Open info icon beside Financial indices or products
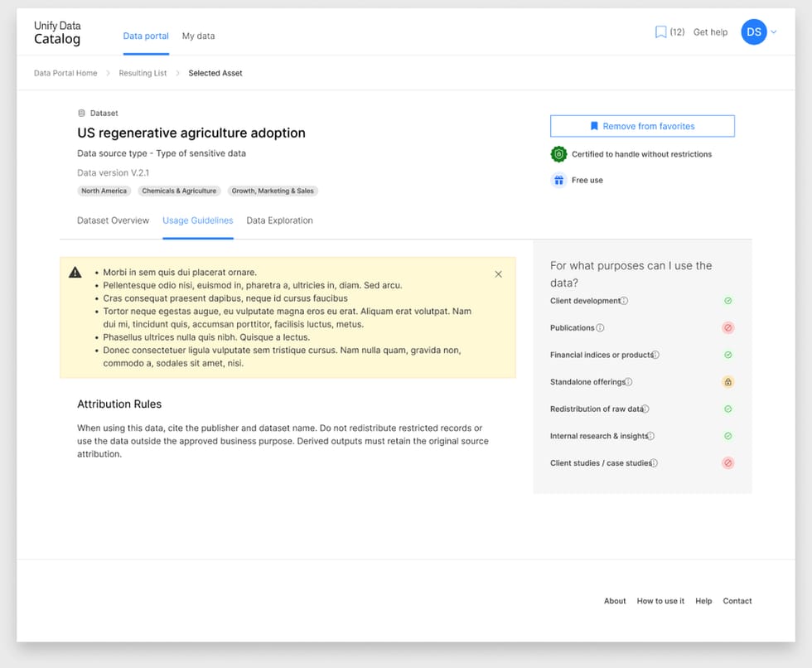This screenshot has height=668, width=812. pos(655,355)
